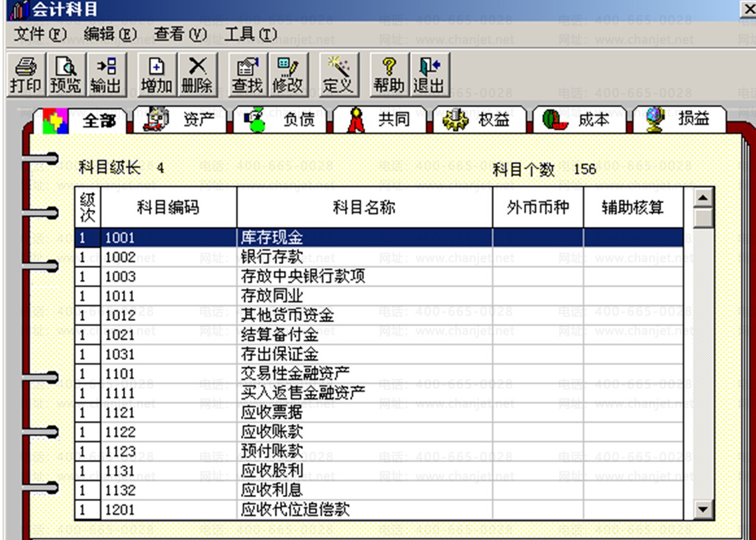Select row 1002 银行存款
The width and height of the screenshot is (756, 540).
click(379, 257)
